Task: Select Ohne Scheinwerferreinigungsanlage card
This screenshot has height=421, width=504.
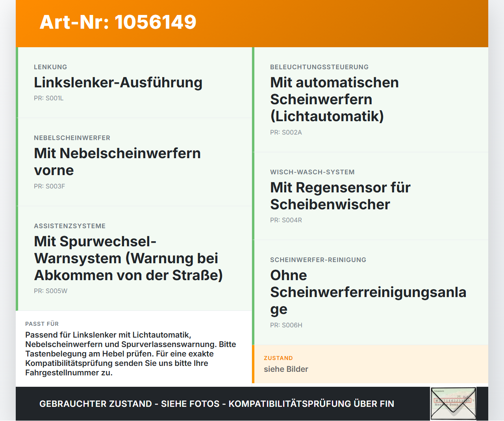Action: [x=370, y=292]
